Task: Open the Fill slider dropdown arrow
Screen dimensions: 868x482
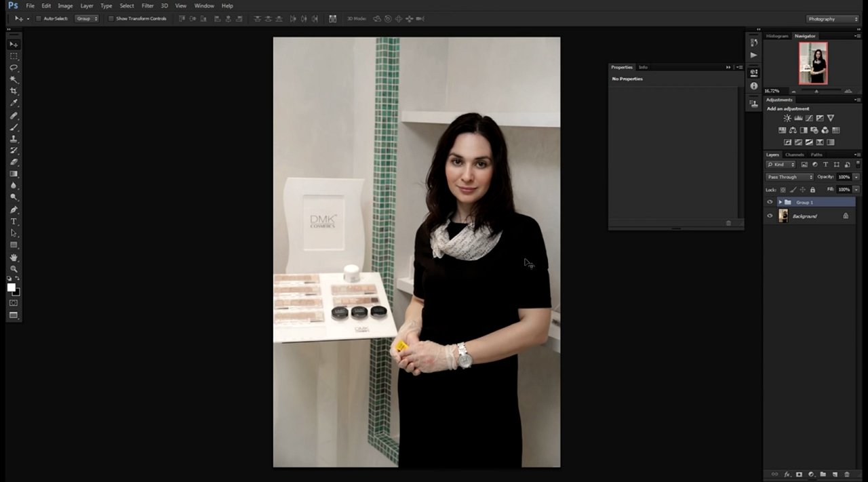Action: click(856, 190)
